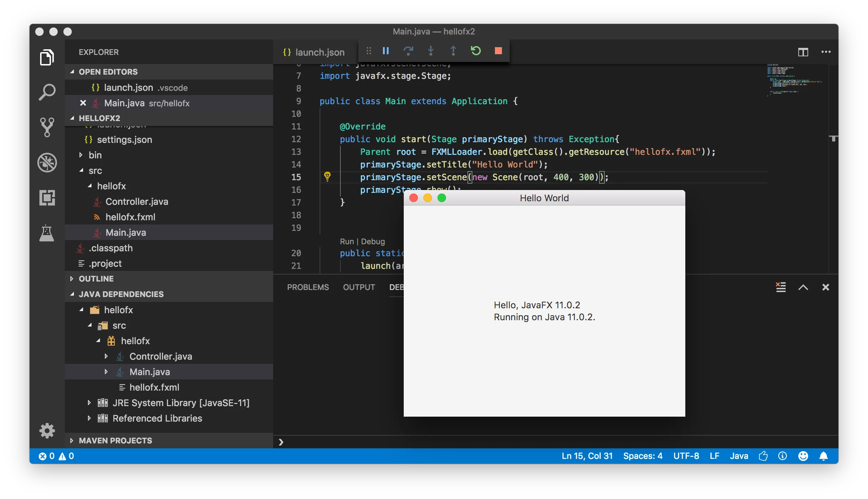
Task: Open the Source Control view
Action: click(47, 127)
